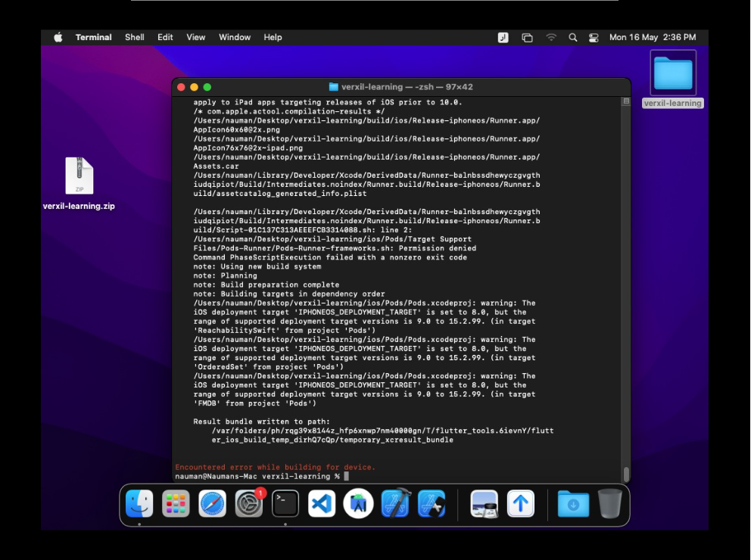751x560 pixels.
Task: Click the 'note: Build preparation complete' line
Action: click(x=266, y=285)
